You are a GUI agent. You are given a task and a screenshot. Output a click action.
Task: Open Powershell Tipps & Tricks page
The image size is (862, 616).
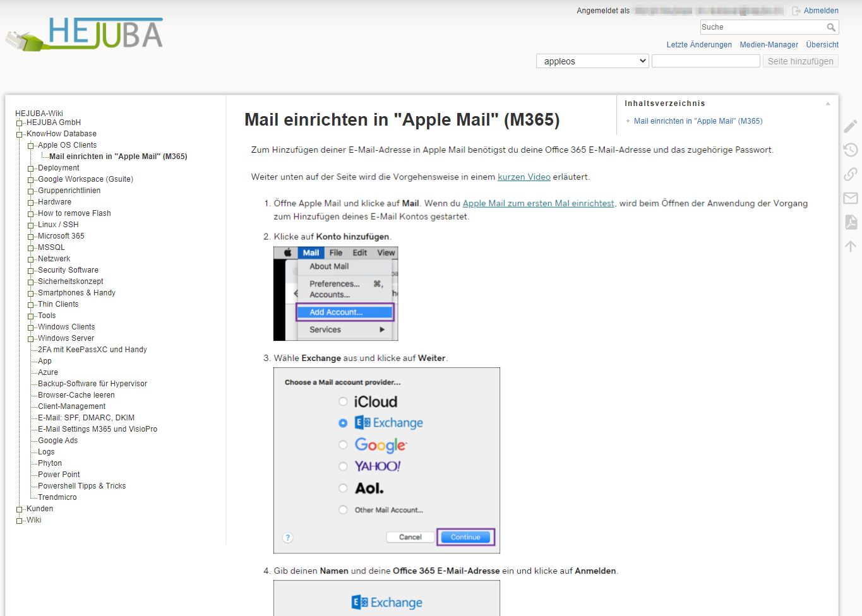pyautogui.click(x=82, y=486)
